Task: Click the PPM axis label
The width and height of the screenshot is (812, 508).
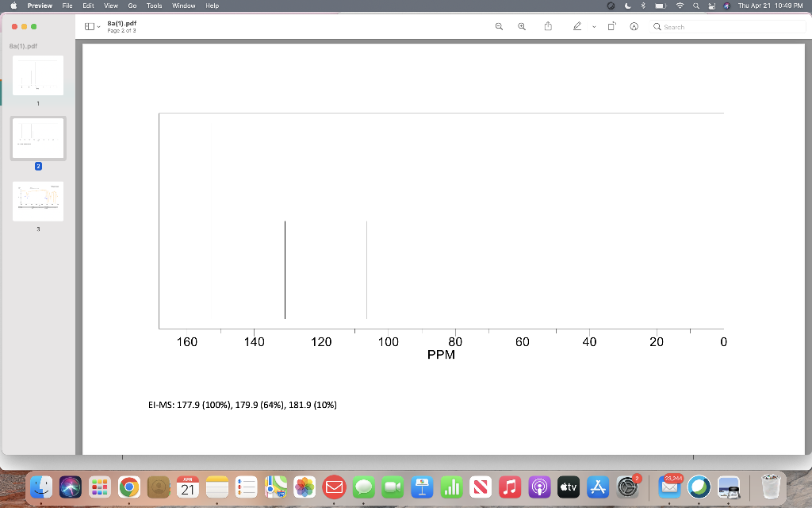Action: 441,355
